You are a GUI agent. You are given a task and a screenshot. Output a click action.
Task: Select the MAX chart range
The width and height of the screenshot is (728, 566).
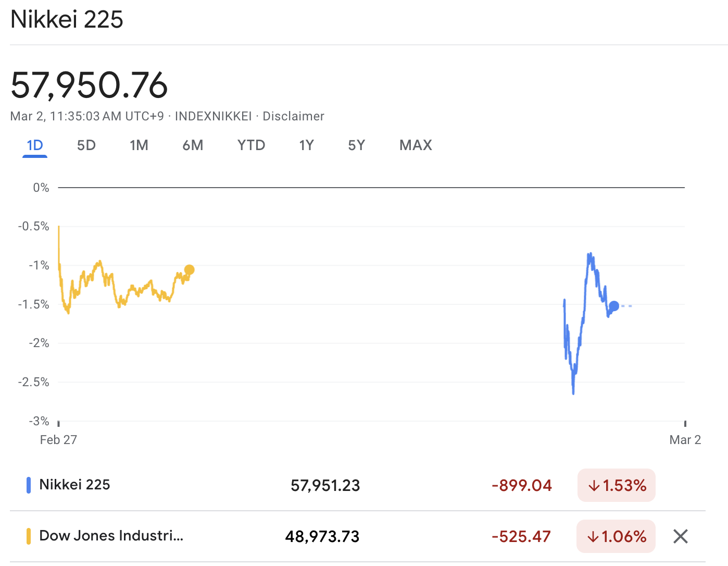(416, 145)
